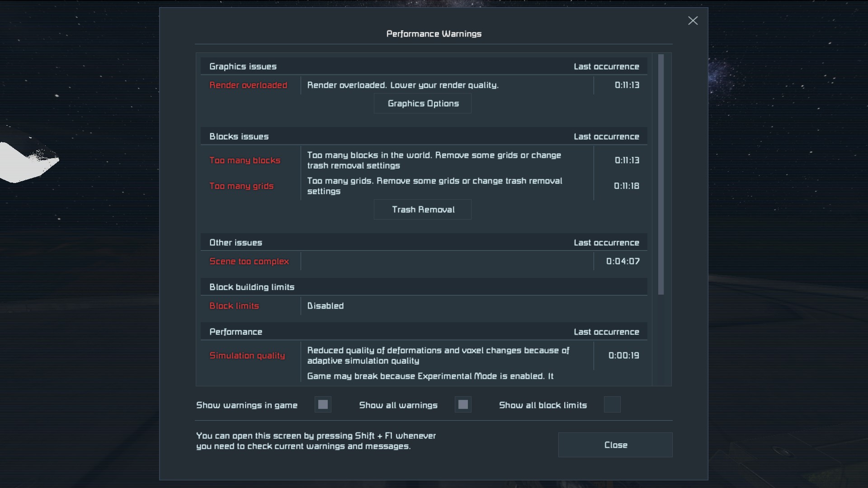
Task: Click the Graphics issues section header
Action: [243, 66]
